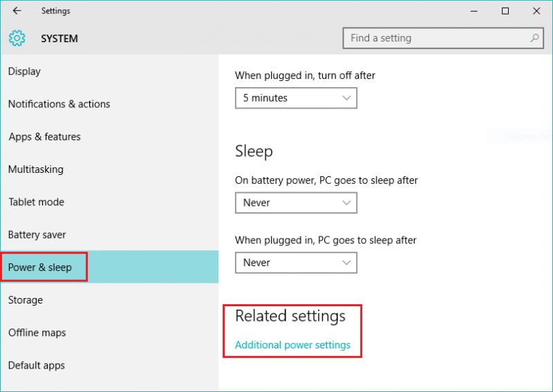Select Apps & features in sidebar
Screen dimensions: 553x392
(x=45, y=137)
